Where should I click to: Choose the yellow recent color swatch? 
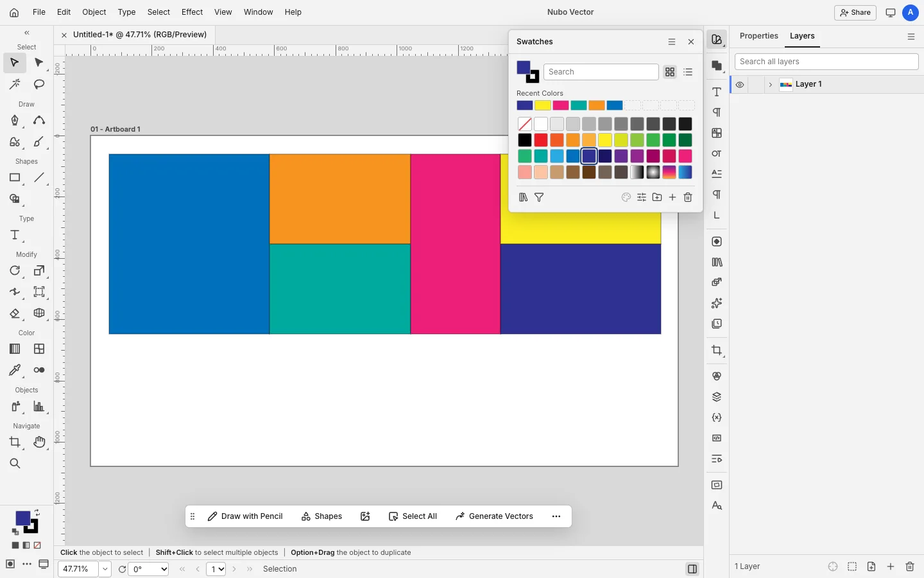[x=543, y=105]
